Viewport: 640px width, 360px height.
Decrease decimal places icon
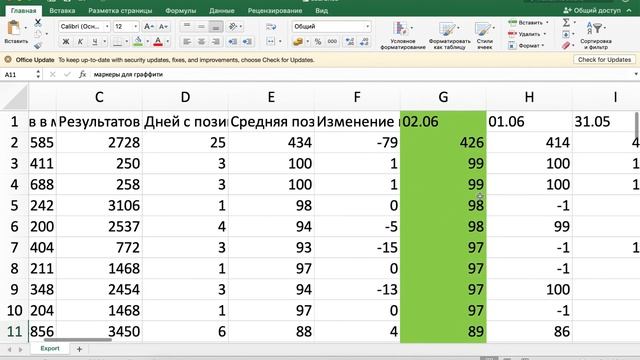click(x=364, y=41)
